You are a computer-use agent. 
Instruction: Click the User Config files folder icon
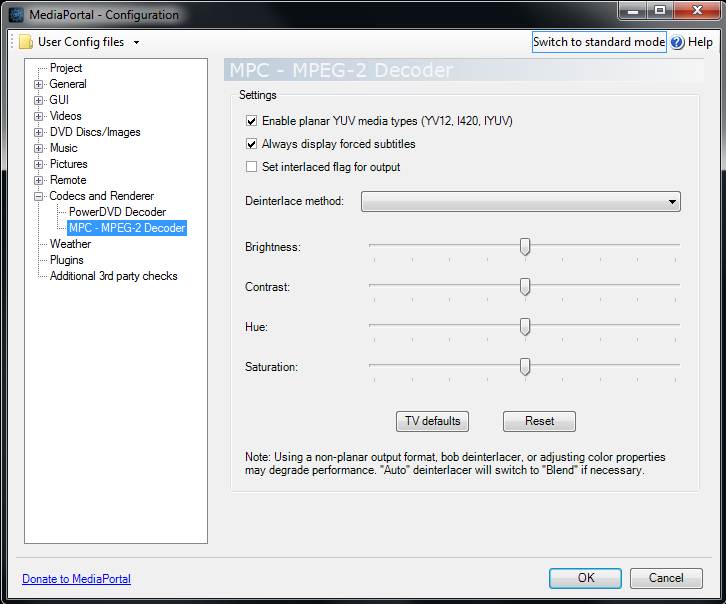point(26,42)
